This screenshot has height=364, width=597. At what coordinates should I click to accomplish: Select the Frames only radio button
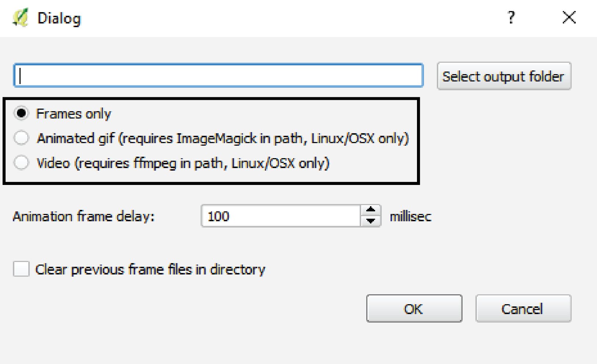pyautogui.click(x=21, y=113)
